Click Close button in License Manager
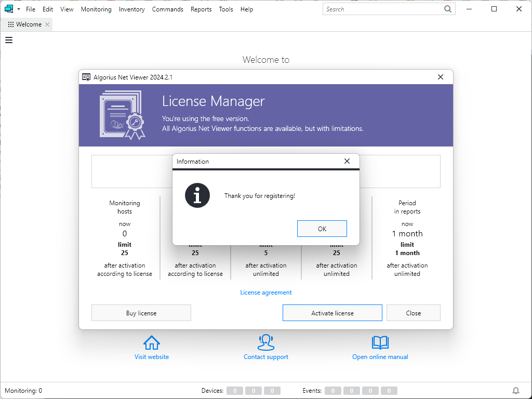The height and width of the screenshot is (399, 532). [x=413, y=313]
